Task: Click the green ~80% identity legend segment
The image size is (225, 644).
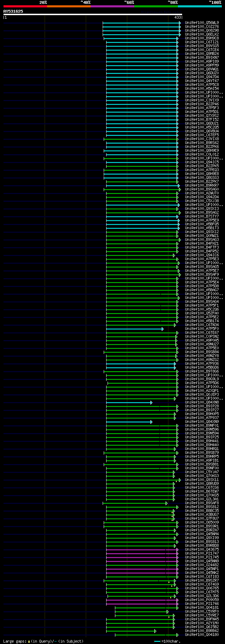Action: click(x=156, y=6)
